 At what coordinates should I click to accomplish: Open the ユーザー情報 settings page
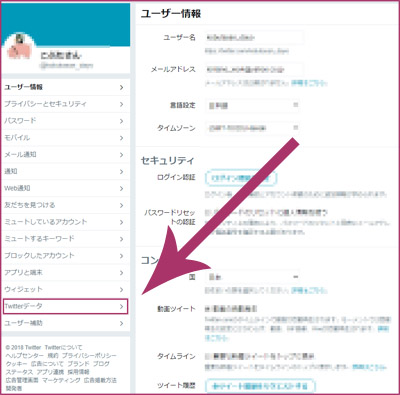coord(65,87)
